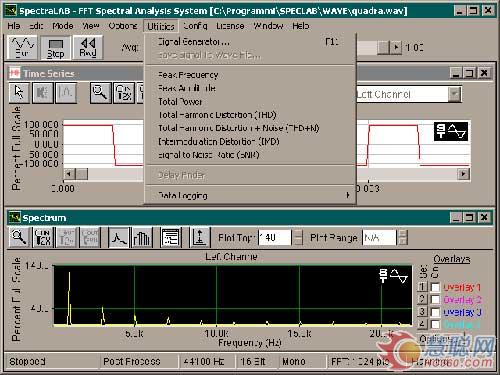Select the line plot style icon in Spectrum
The height and width of the screenshot is (375, 500).
[119, 237]
